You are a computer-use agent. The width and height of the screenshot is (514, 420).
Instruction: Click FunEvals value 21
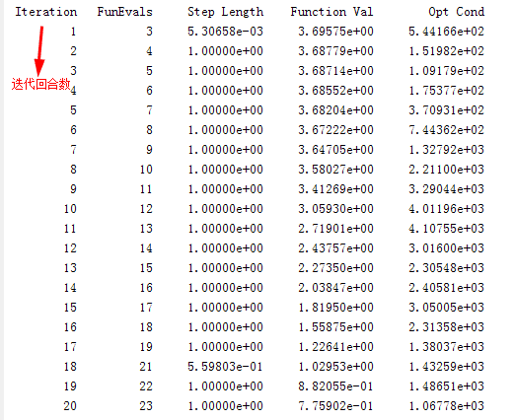[x=146, y=367]
